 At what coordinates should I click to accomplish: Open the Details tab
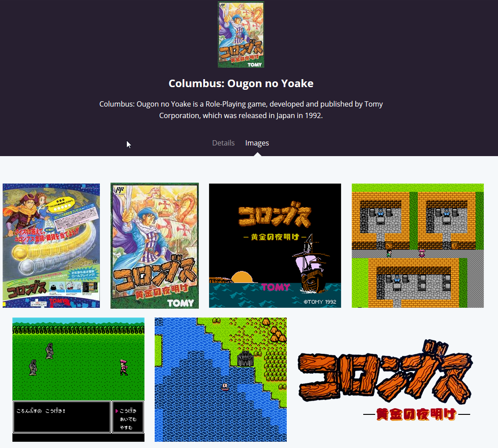coord(223,143)
